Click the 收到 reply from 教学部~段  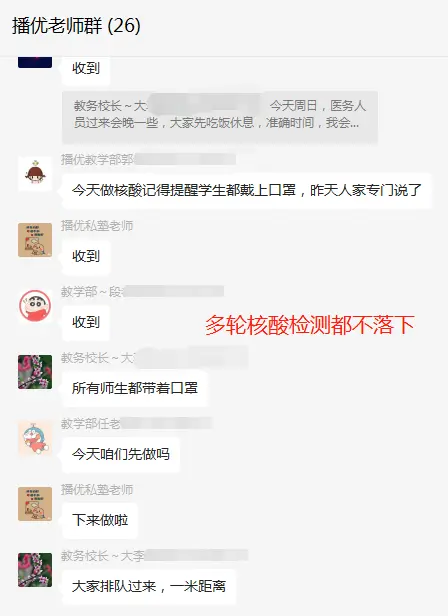(x=86, y=323)
